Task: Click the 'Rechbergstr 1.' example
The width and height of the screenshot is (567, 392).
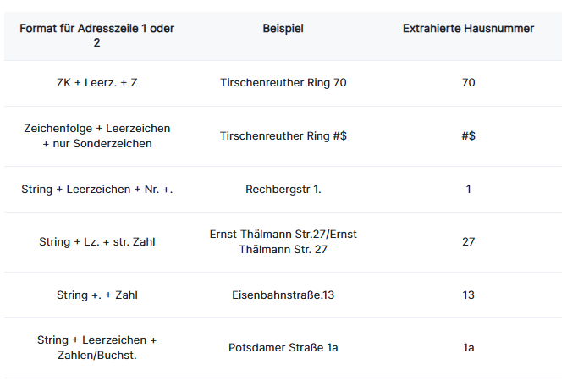Action: (283, 189)
